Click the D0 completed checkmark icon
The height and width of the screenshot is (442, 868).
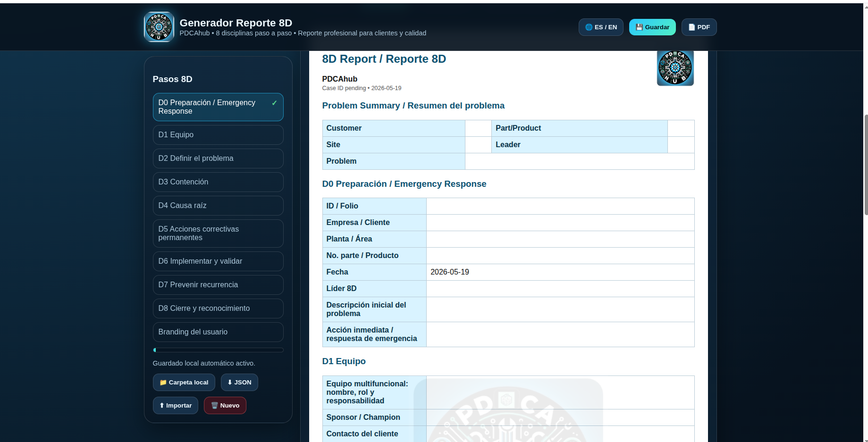(x=274, y=103)
